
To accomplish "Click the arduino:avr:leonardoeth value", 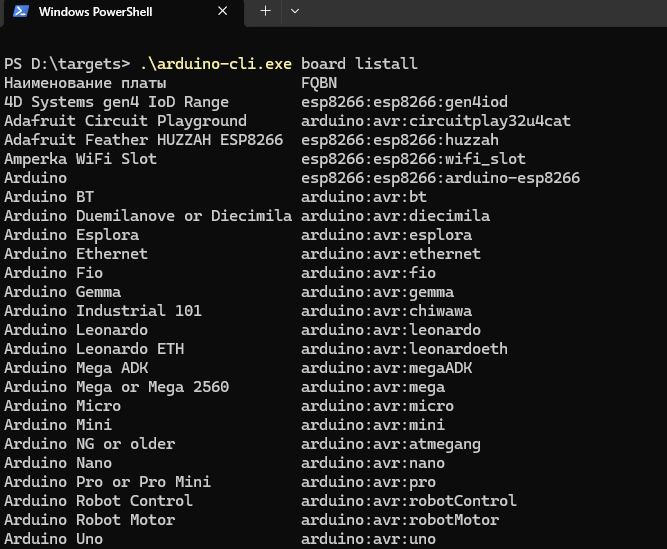I will [x=404, y=349].
